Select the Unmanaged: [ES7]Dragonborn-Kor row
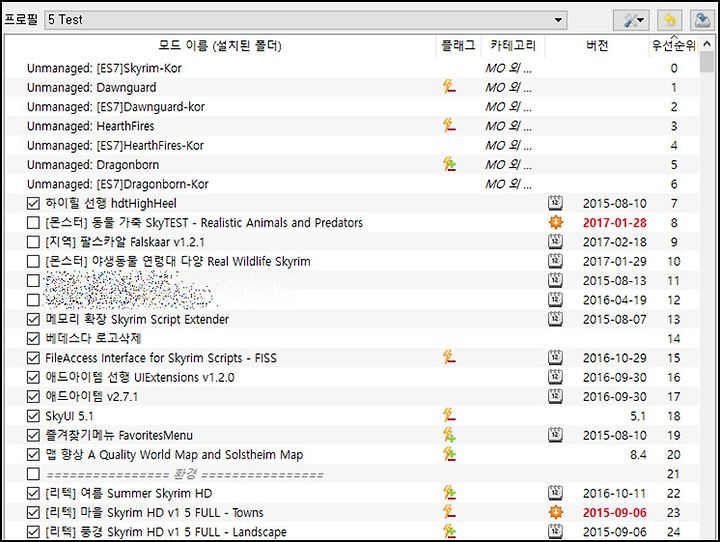Image resolution: width=720 pixels, height=542 pixels. tap(353, 184)
